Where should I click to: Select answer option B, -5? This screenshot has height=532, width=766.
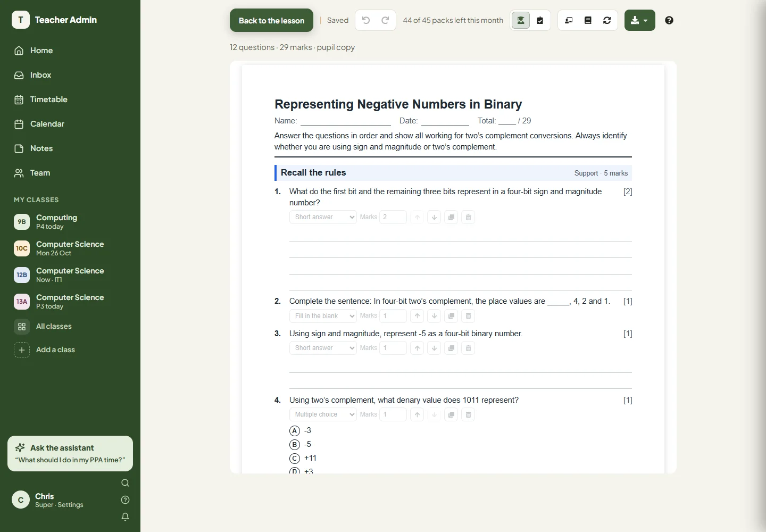(x=295, y=445)
